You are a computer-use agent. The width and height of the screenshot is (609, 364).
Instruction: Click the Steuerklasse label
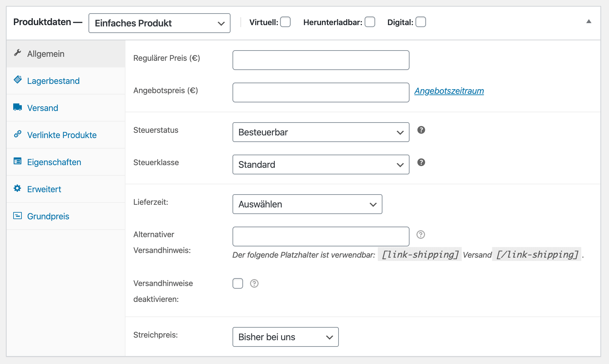click(x=156, y=163)
